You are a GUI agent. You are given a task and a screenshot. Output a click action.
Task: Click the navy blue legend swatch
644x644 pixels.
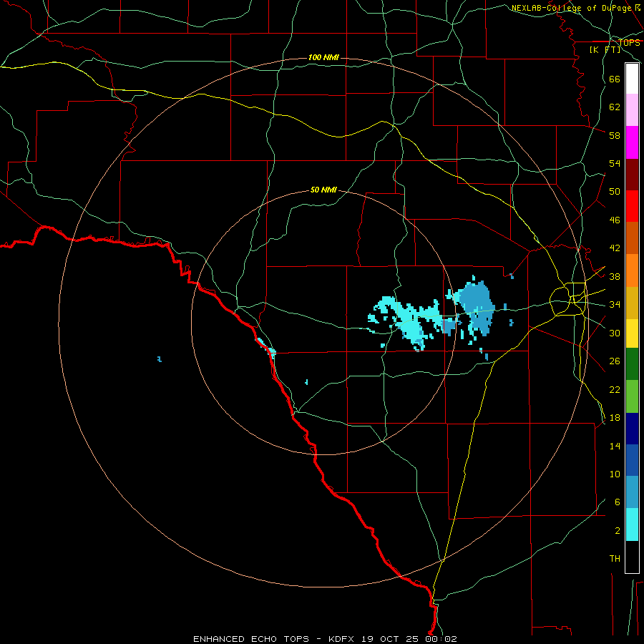pyautogui.click(x=632, y=429)
